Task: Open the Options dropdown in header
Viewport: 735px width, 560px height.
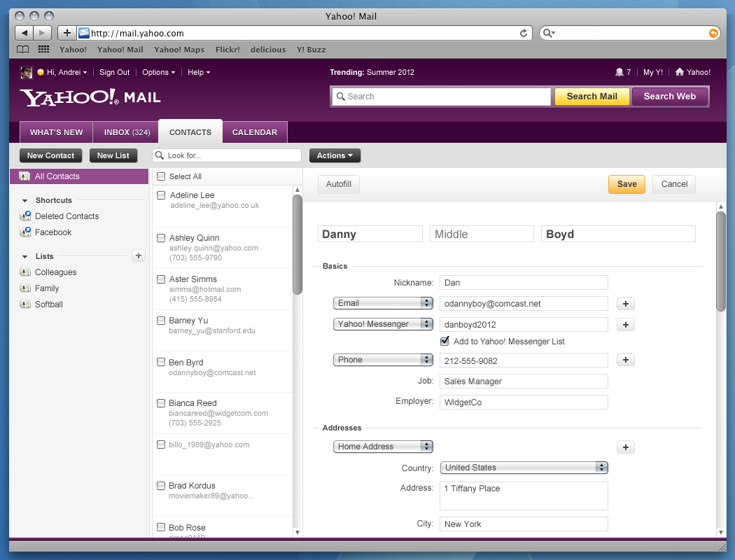Action: pos(158,72)
